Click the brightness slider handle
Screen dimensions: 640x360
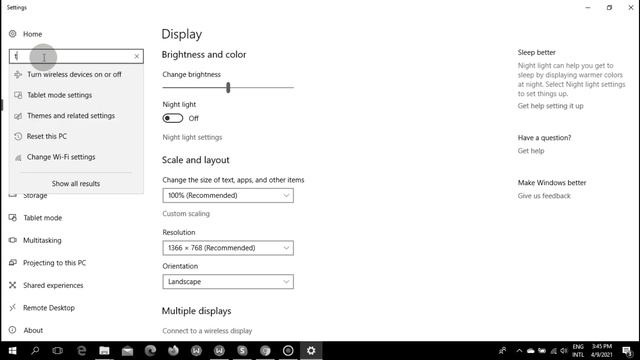tap(228, 87)
